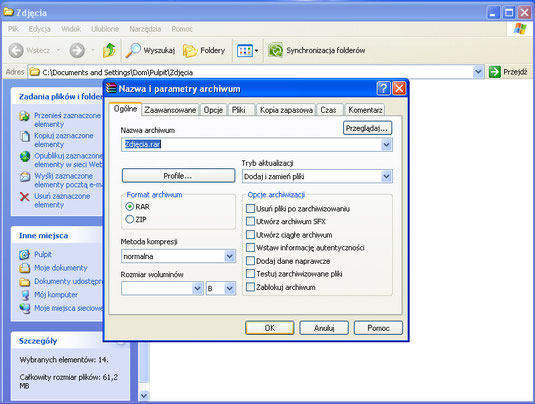Check Usuń pliki po zarchiwizowaniu
Screen dimensions: 535x404
250,208
